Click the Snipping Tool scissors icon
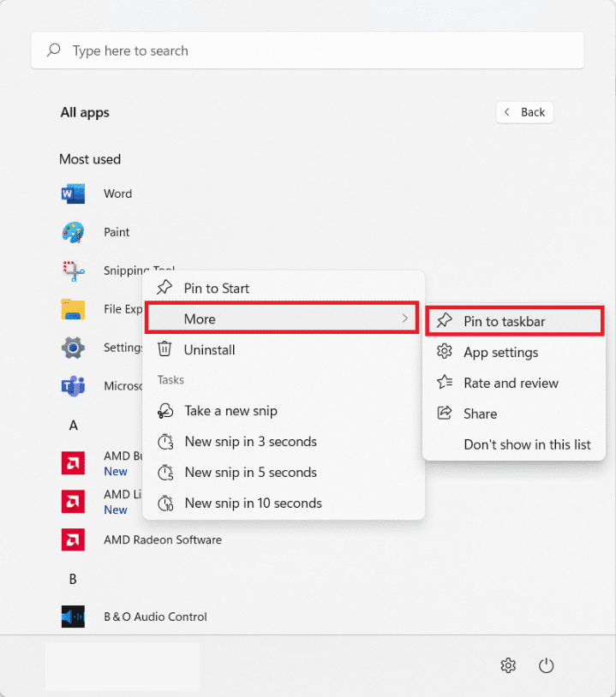Image resolution: width=616 pixels, height=697 pixels. (x=73, y=271)
